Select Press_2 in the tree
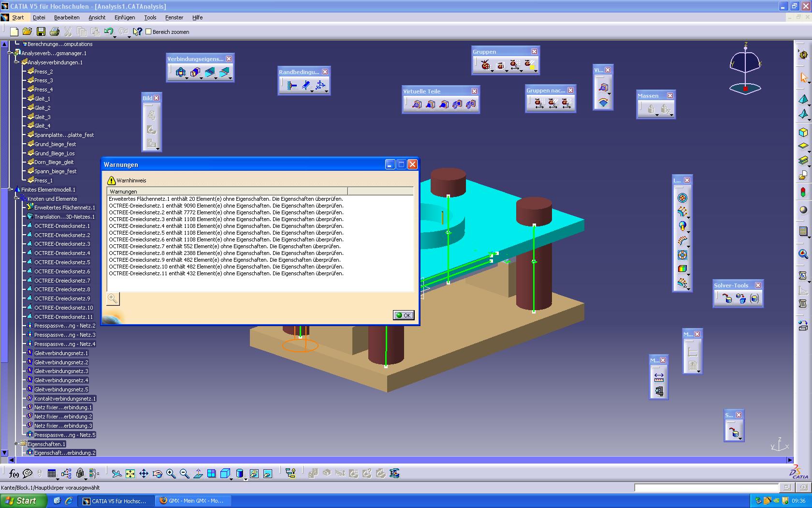Viewport: 812px width, 508px height. [x=43, y=72]
